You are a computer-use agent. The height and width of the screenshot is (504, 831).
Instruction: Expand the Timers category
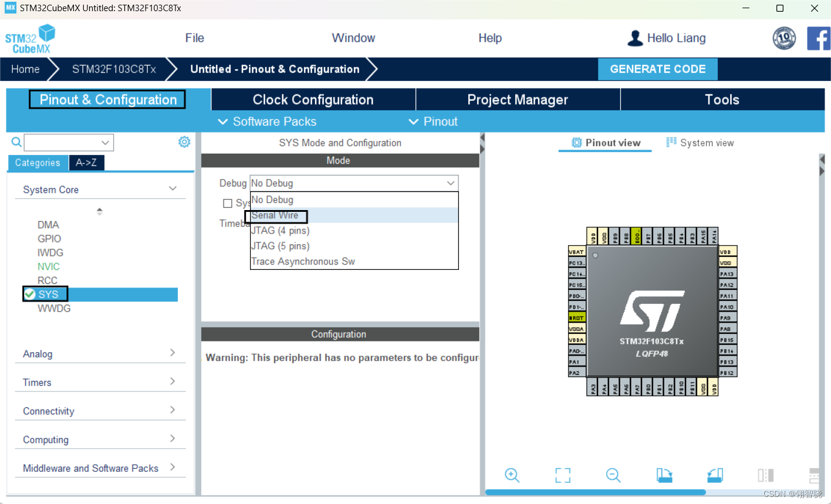173,381
